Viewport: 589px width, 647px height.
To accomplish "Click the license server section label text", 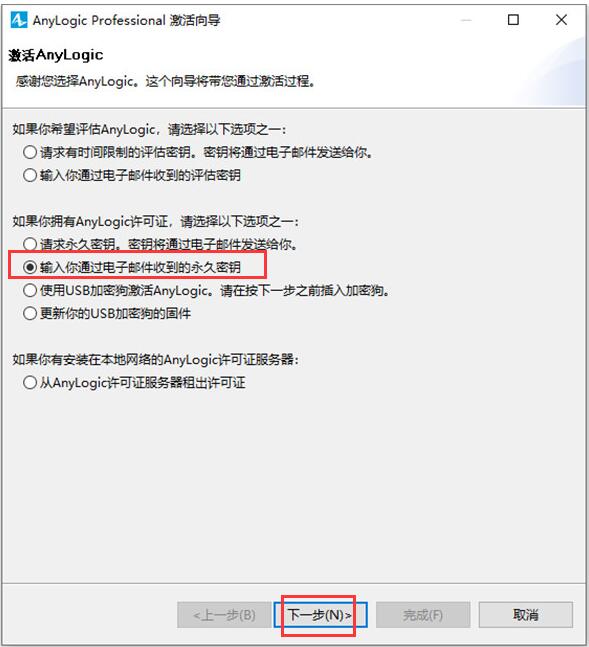I will tap(156, 359).
